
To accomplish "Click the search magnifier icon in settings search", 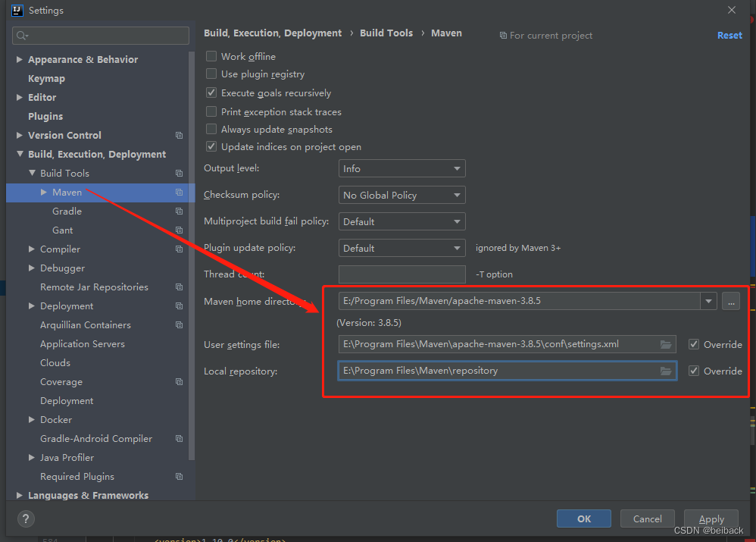I will pyautogui.click(x=22, y=36).
